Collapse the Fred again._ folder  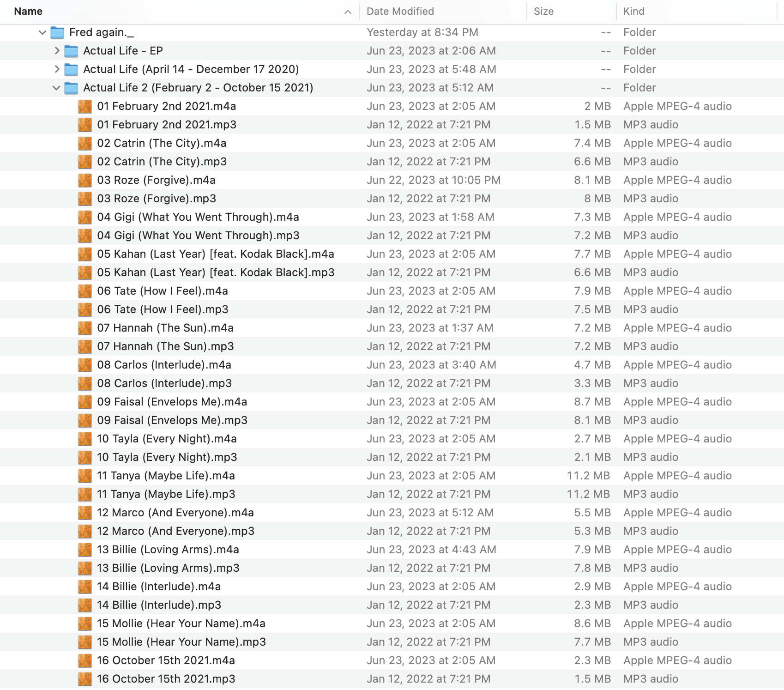42,32
